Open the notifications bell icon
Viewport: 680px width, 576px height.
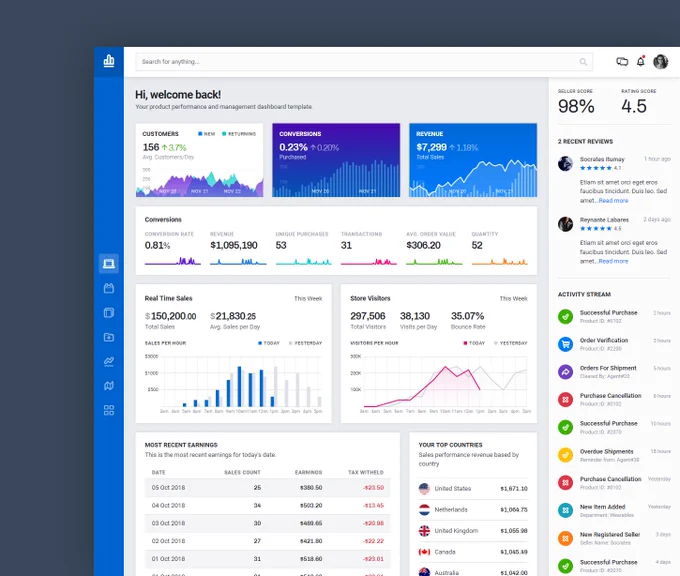point(641,61)
